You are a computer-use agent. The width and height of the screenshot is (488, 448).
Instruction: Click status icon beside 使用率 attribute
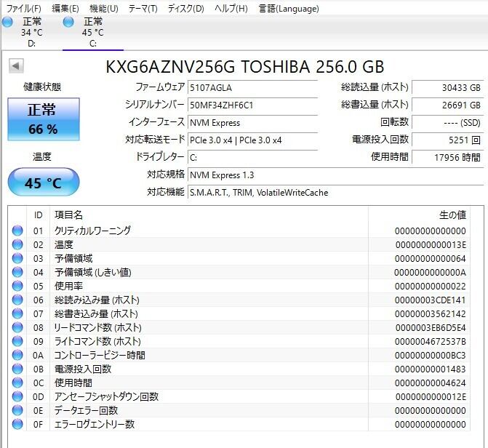click(x=17, y=286)
